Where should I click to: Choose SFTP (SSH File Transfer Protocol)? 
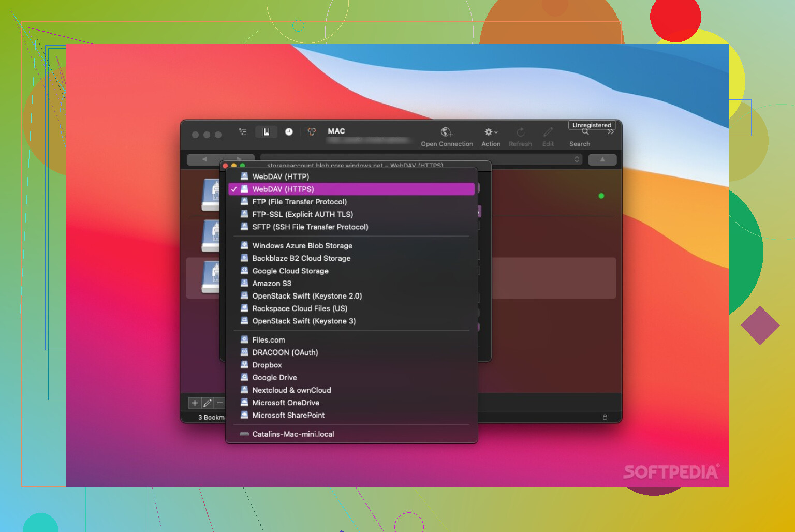310,227
